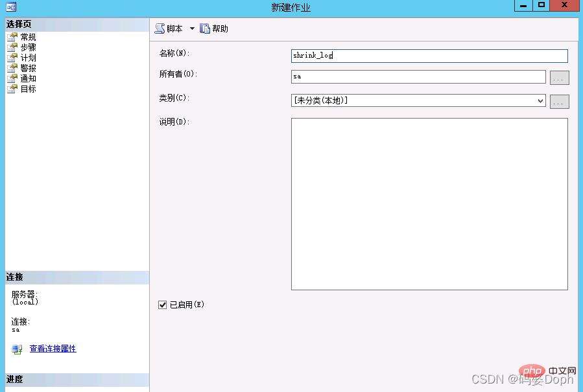Browse for owner with ellipsis button
Screen dimensions: 583x392
(559, 78)
